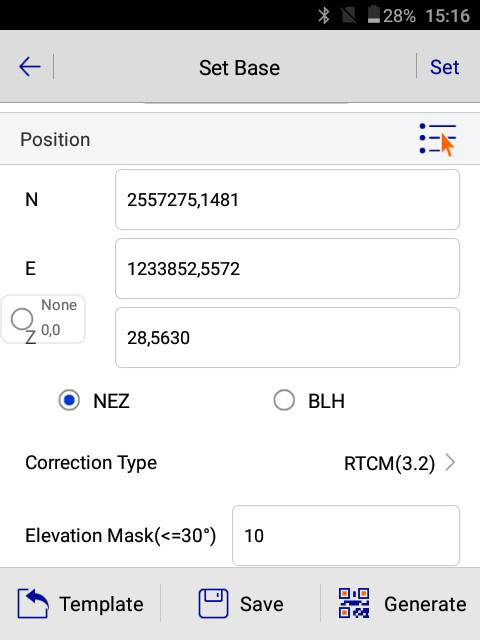Image resolution: width=480 pixels, height=640 pixels.
Task: Focus the Elevation Mask input field
Action: [346, 536]
